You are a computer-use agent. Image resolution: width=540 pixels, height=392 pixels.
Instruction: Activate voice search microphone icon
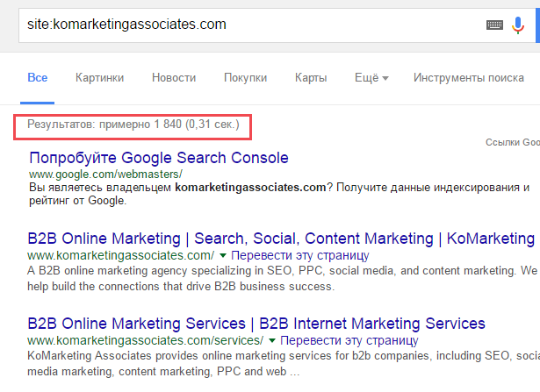pos(518,25)
